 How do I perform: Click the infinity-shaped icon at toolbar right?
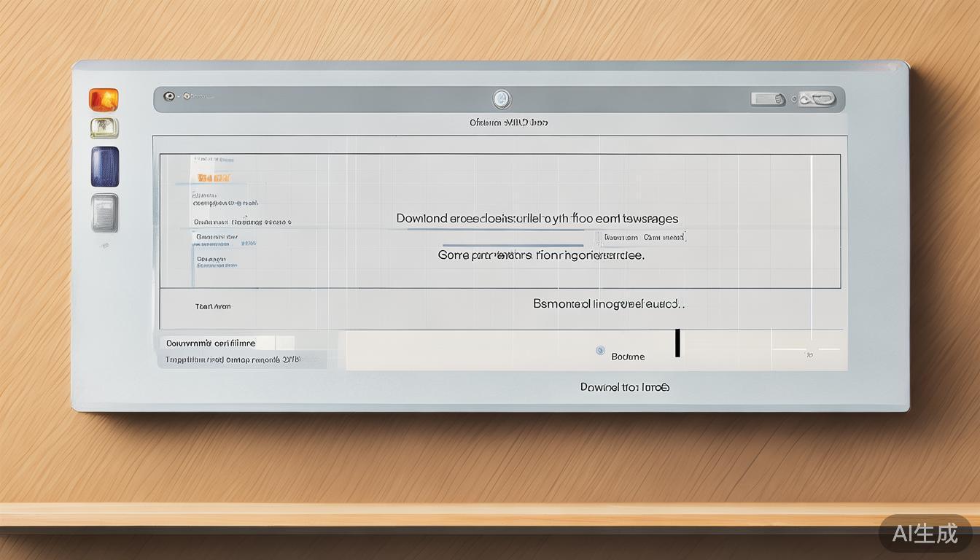[x=816, y=98]
